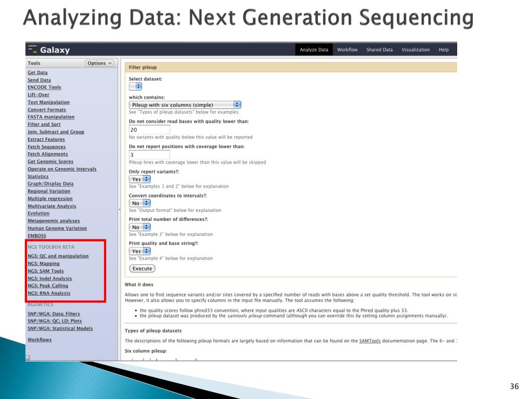Open Regional Variation tools

[x=49, y=191]
